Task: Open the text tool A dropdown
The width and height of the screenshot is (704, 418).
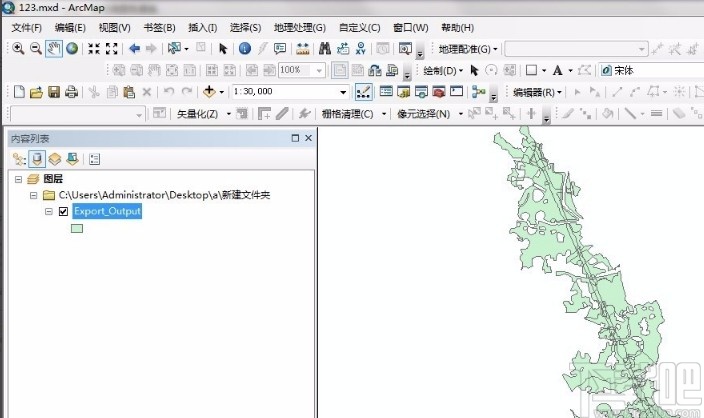Action: [571, 70]
